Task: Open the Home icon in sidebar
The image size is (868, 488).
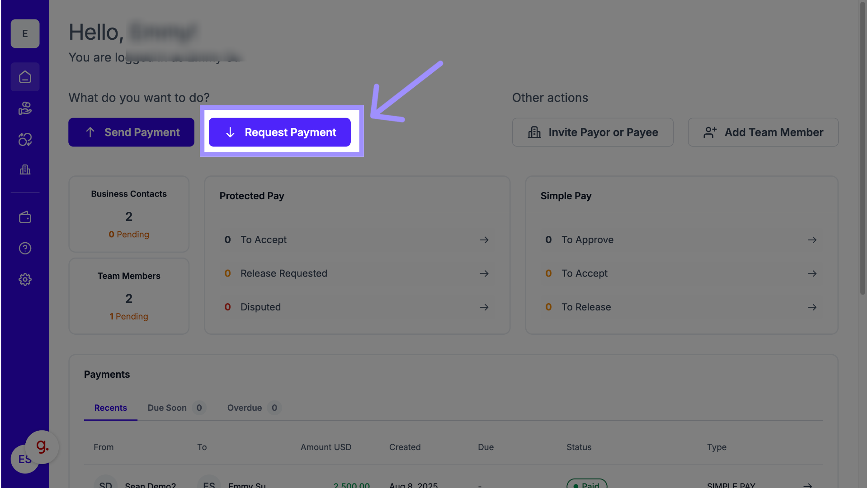Action: click(x=25, y=77)
